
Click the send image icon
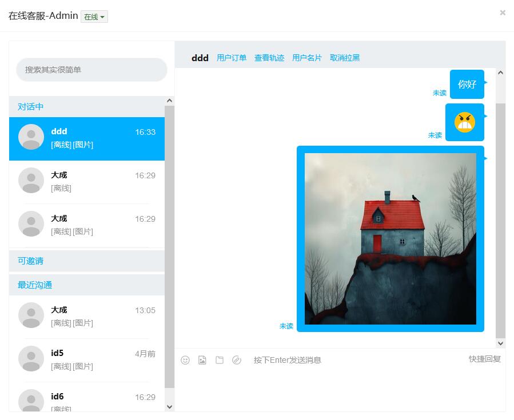[202, 360]
